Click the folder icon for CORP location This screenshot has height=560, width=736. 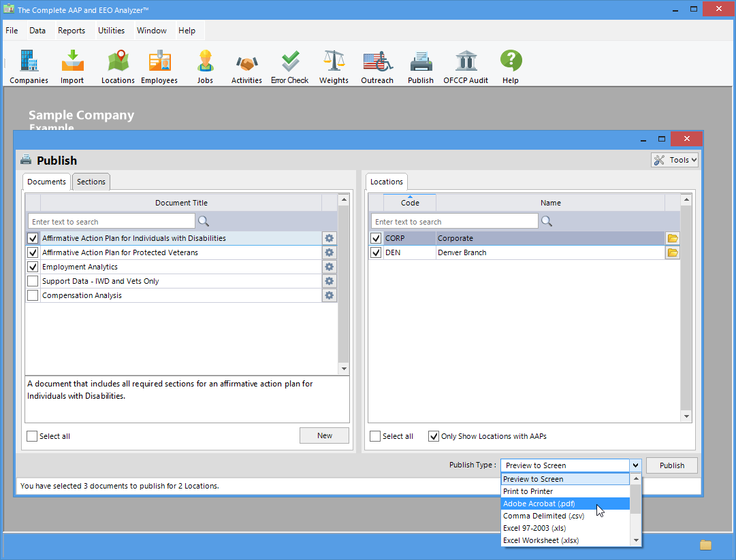point(673,238)
